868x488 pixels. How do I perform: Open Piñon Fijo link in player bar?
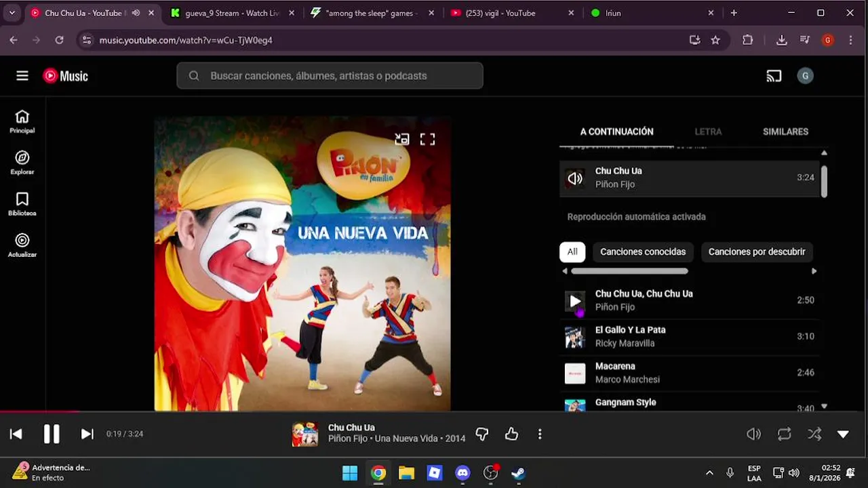point(348,439)
